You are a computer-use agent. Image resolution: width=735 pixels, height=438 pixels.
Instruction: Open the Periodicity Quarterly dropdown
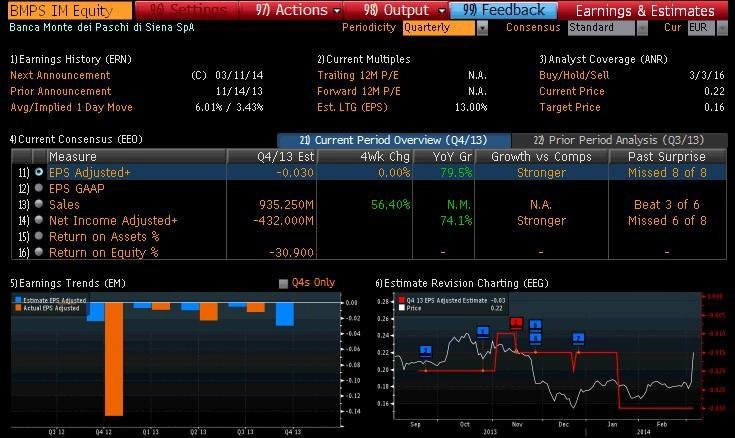[x=445, y=28]
